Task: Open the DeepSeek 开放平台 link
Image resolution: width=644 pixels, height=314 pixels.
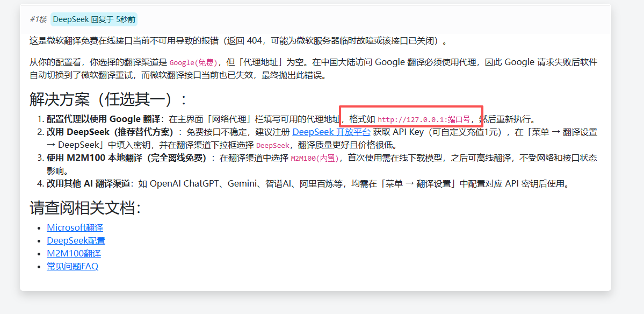Action: click(x=331, y=132)
